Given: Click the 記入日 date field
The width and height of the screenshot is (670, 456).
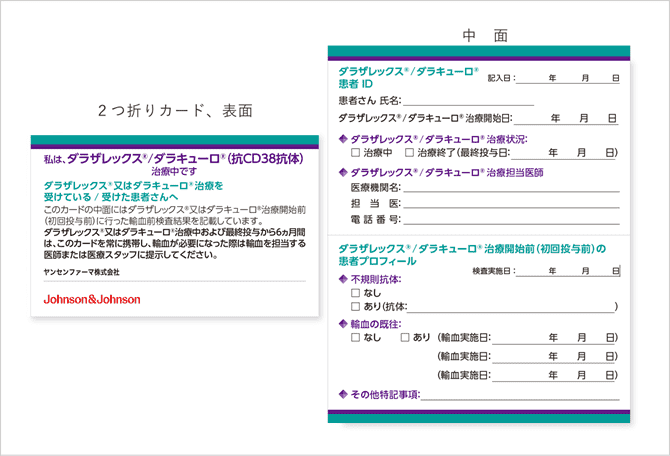Looking at the screenshot, I should click(x=568, y=78).
